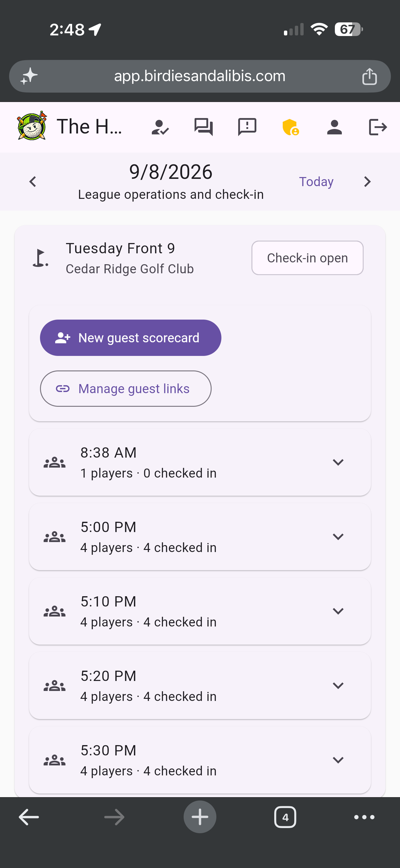
Task: Open the browser tabs switcher showing 4
Action: [x=285, y=817]
